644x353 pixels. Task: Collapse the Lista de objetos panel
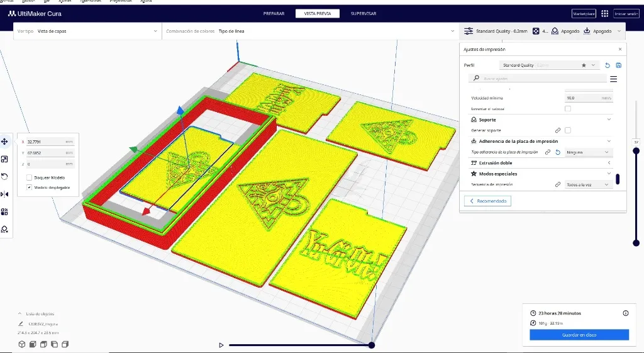tap(19, 313)
